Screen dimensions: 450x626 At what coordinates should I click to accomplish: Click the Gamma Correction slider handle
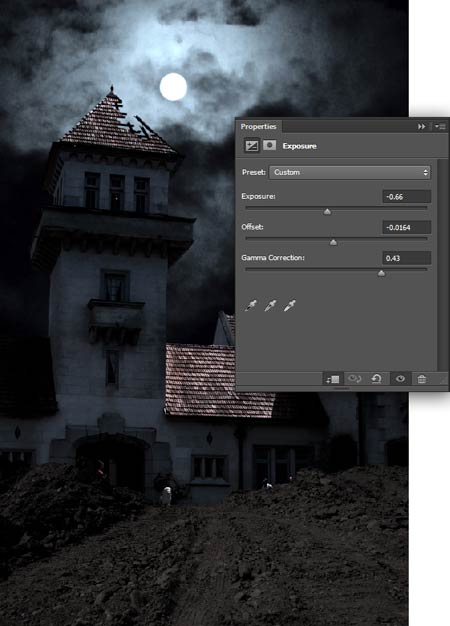tap(381, 273)
